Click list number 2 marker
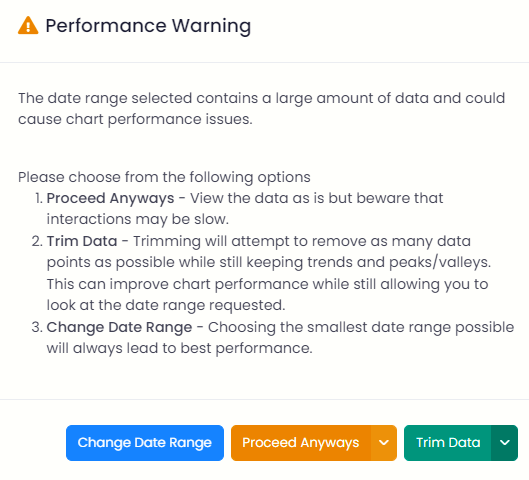529x480 pixels. [37, 242]
